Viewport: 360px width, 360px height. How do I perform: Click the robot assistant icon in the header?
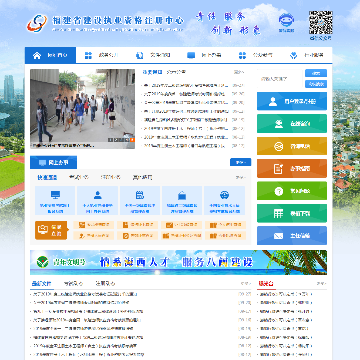(x=286, y=23)
